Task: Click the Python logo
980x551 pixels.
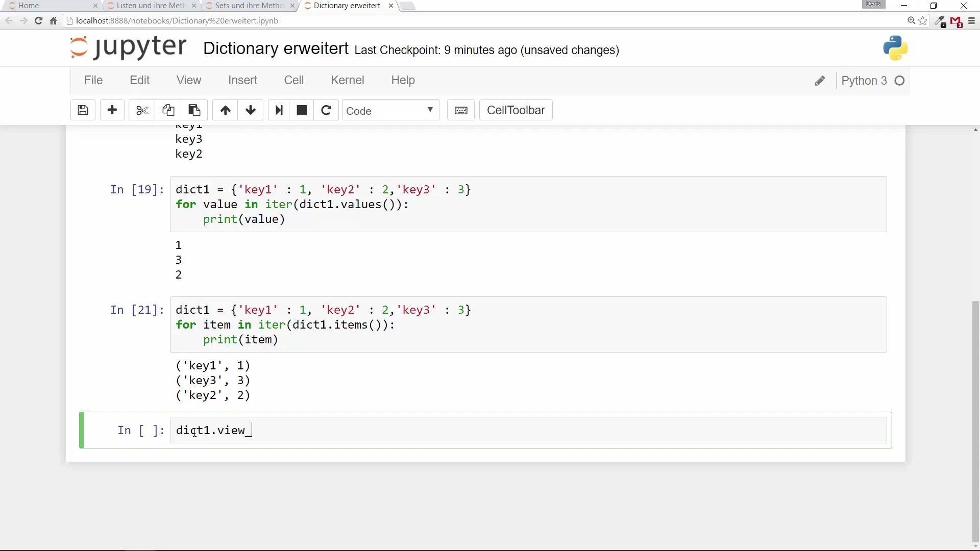Action: (895, 48)
